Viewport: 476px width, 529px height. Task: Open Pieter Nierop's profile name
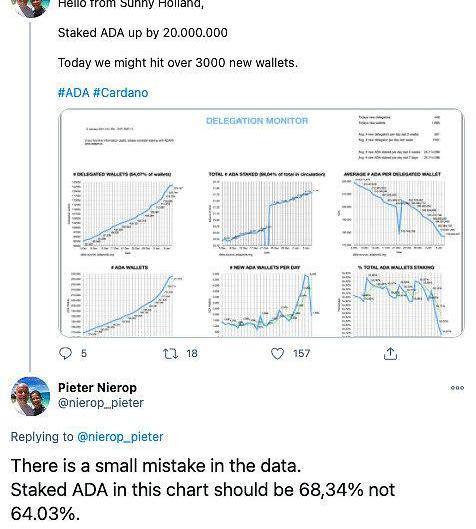pos(97,387)
